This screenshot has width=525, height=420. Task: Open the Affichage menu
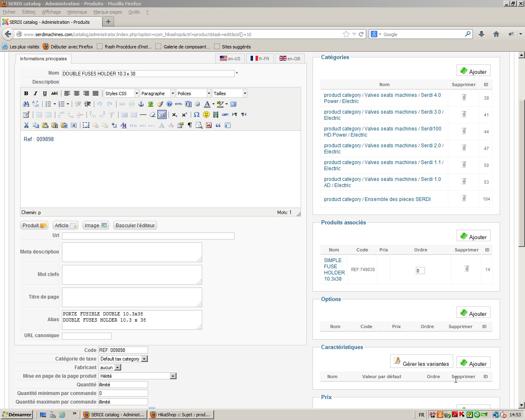coord(51,12)
